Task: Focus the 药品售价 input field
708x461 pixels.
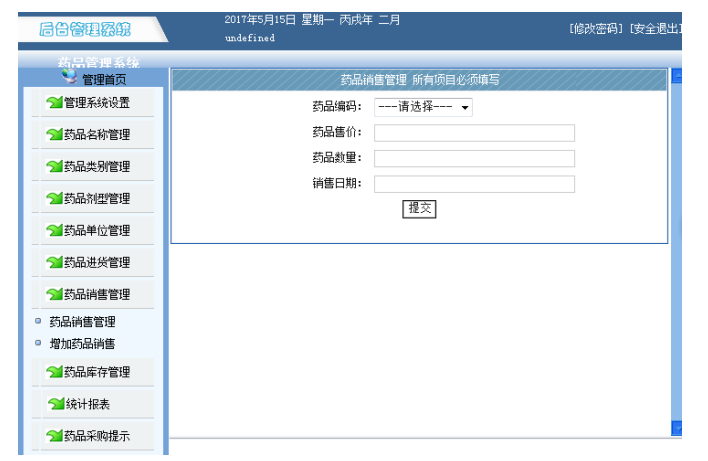Action: [x=474, y=133]
